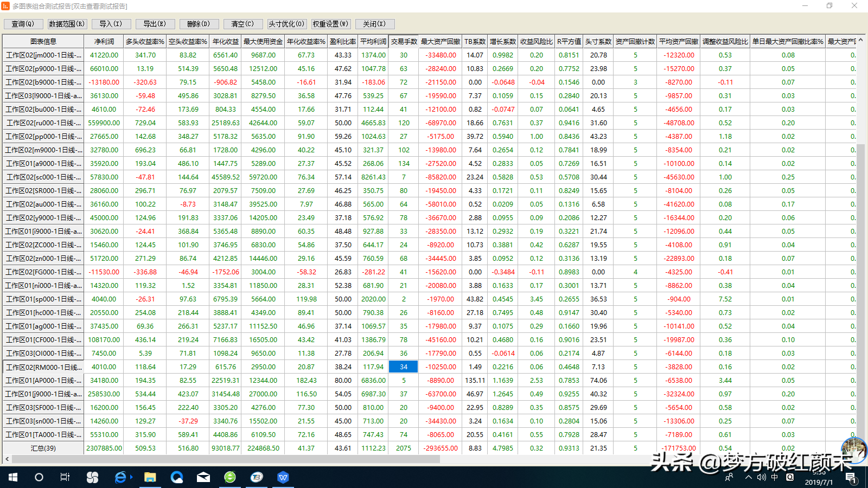The height and width of the screenshot is (488, 868).
Task: Sort by the 多头收益率% column header
Action: 145,41
